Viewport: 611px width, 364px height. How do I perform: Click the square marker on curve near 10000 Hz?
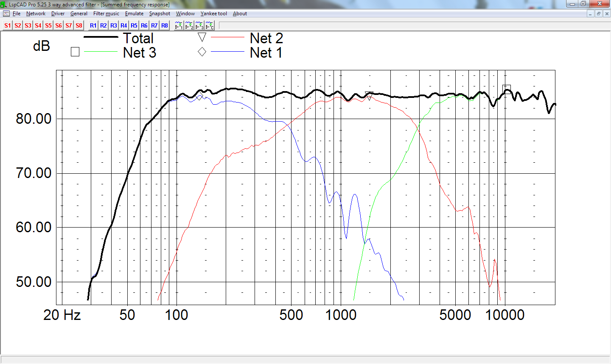pos(507,89)
